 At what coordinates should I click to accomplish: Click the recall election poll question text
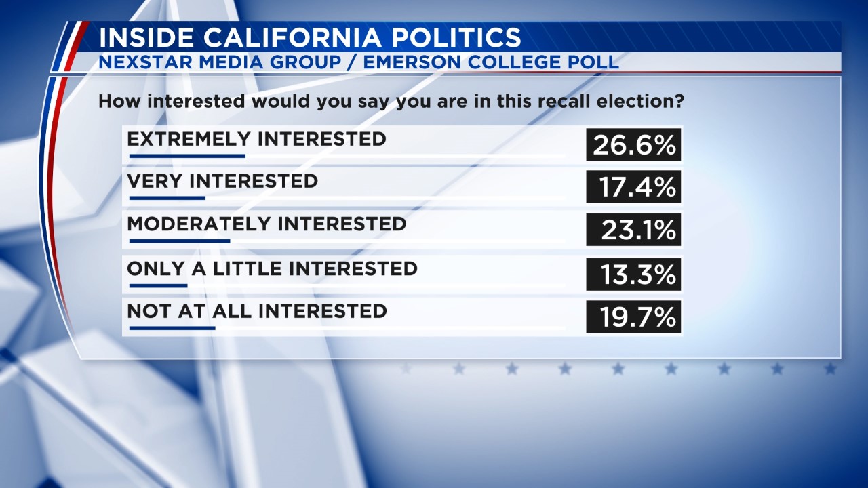[x=391, y=102]
